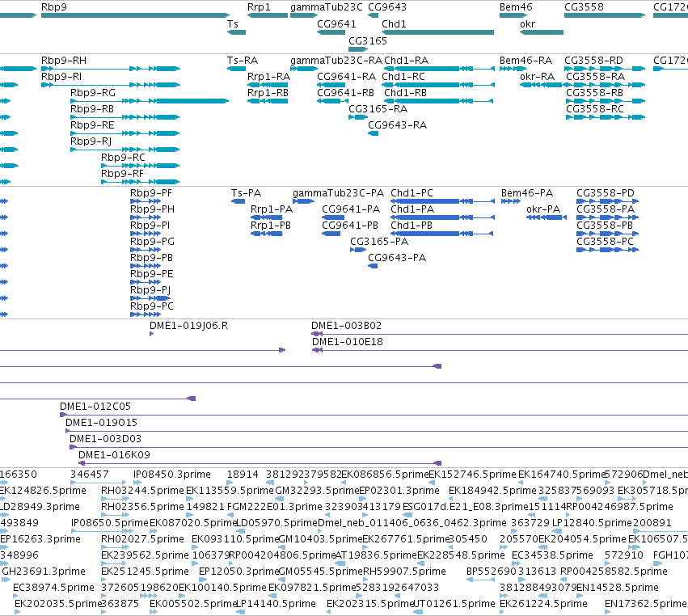688x616 pixels.
Task: Open the Rbp9-PJ protein label
Action: [x=150, y=289]
